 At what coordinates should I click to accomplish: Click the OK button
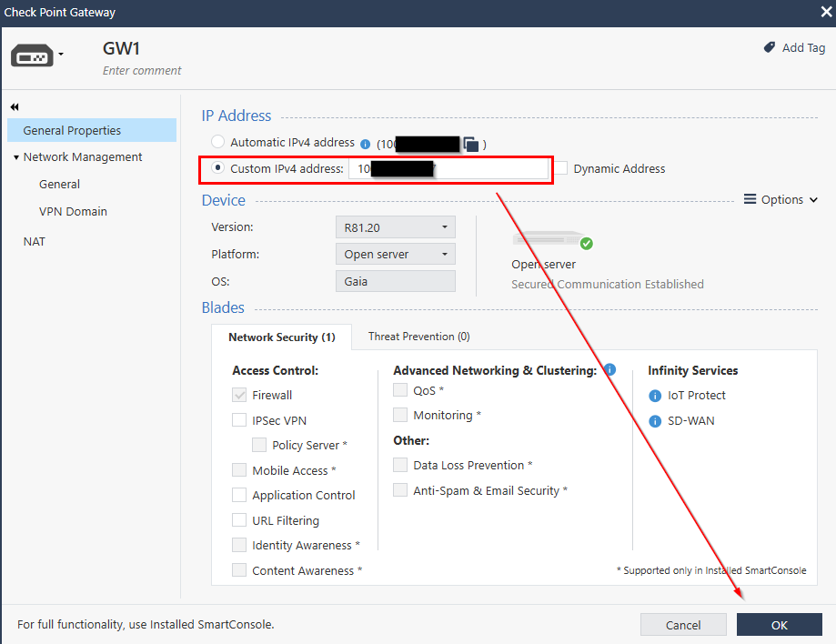coord(779,625)
